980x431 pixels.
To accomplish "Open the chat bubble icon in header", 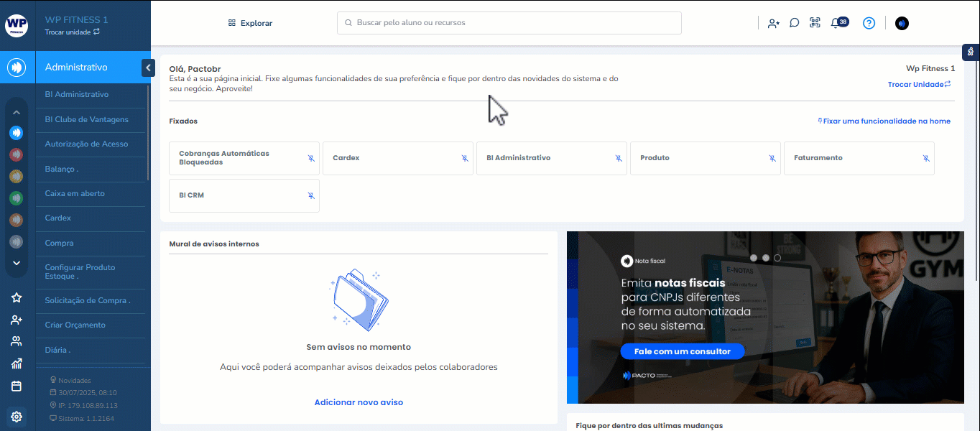I will [794, 23].
